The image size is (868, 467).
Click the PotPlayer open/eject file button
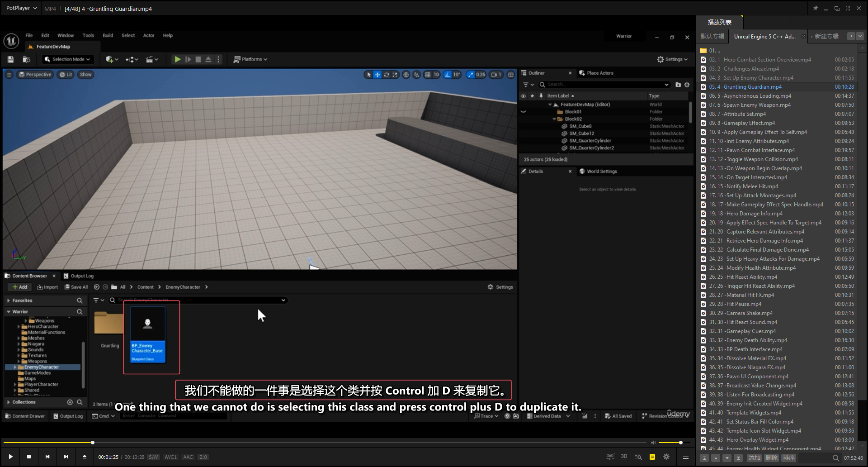[x=84, y=457]
